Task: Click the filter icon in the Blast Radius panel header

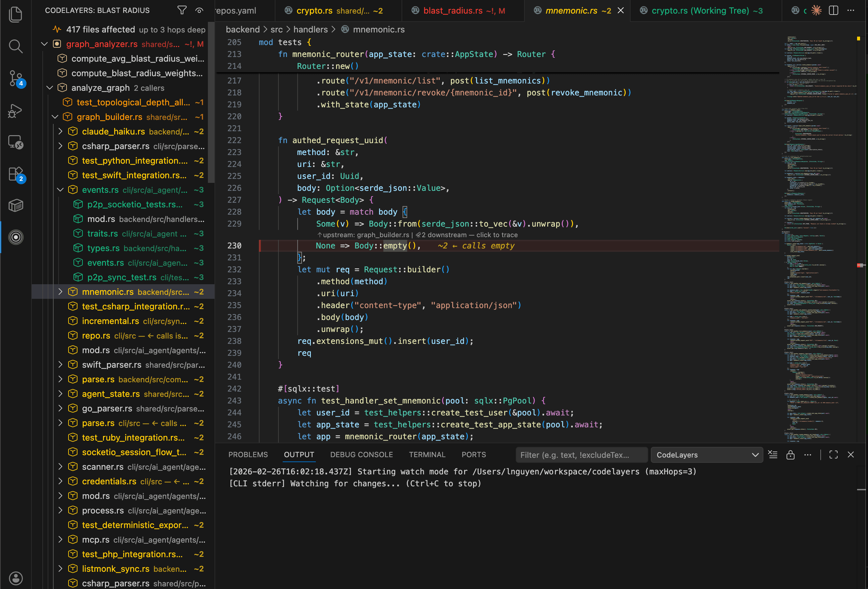Action: coord(182,10)
